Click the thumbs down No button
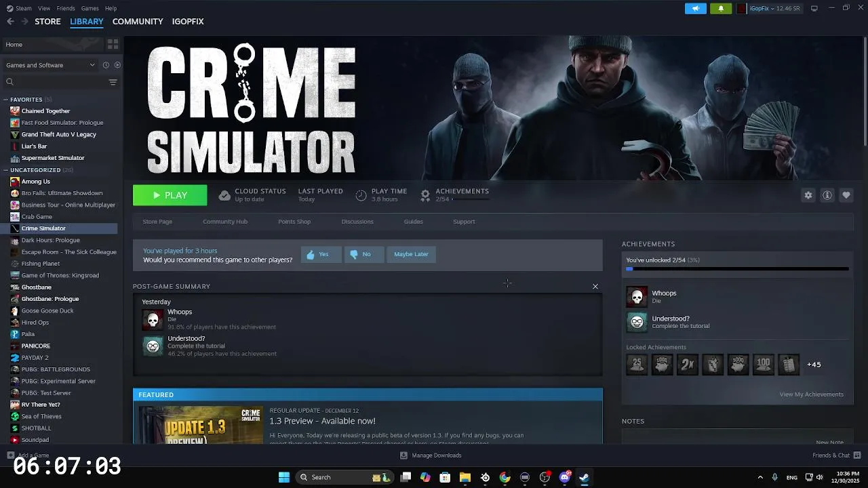This screenshot has height=488, width=868. click(x=363, y=254)
